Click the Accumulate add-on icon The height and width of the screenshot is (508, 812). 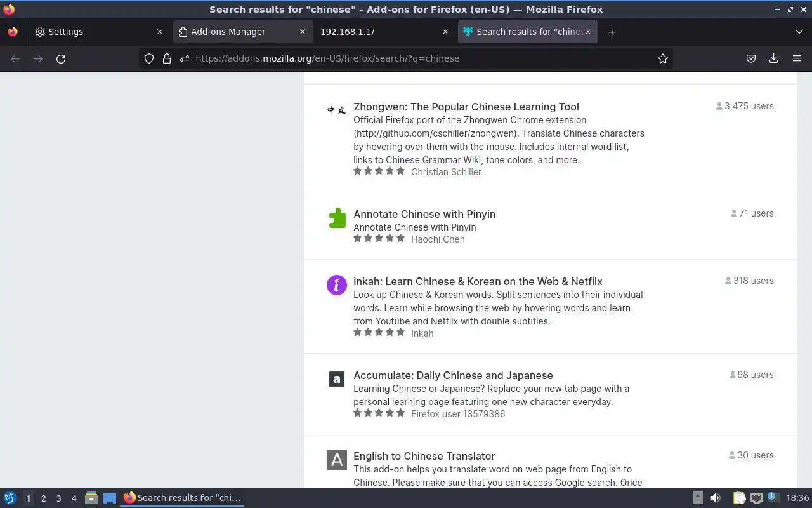[337, 379]
